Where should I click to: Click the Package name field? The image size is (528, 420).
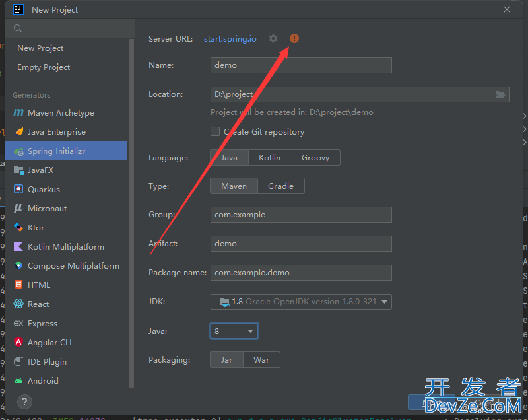coord(301,273)
